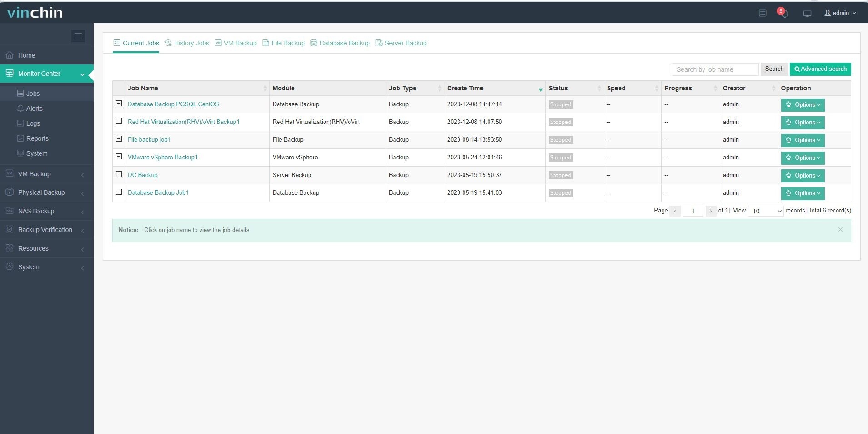Go to Home in the sidebar
The height and width of the screenshot is (434, 868).
click(47, 55)
